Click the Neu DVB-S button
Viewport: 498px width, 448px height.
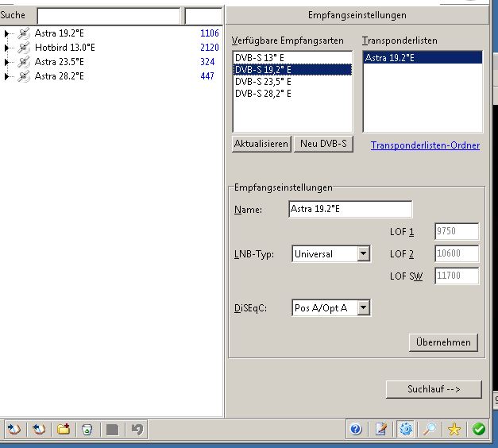[323, 145]
